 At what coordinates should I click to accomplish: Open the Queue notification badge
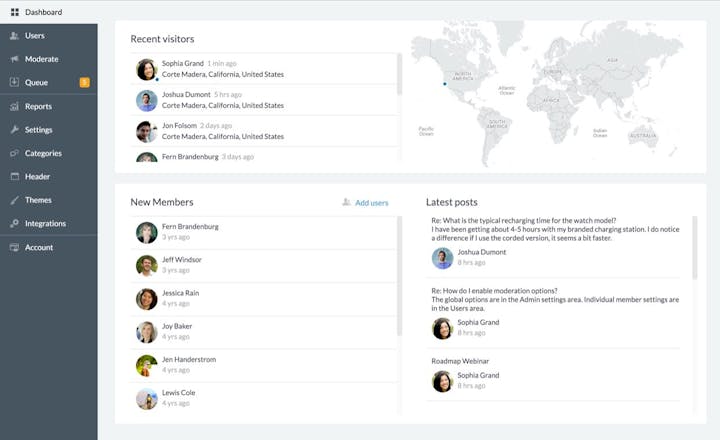pyautogui.click(x=85, y=82)
